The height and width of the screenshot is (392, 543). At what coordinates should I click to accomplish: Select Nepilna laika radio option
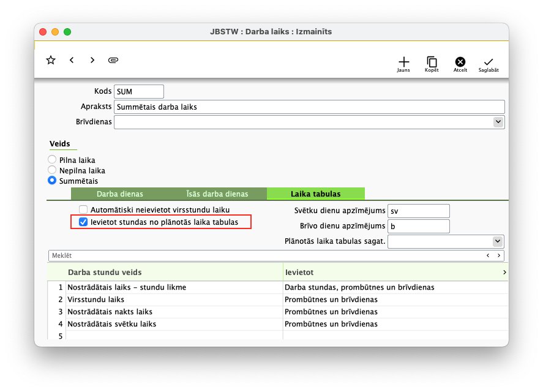pyautogui.click(x=52, y=170)
